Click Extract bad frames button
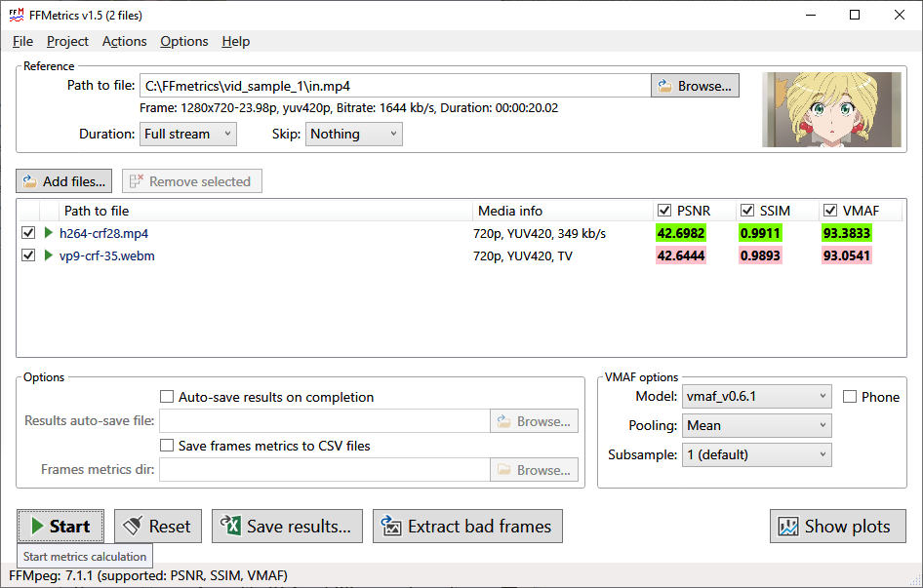Viewport: 923px width, 588px height. [467, 526]
